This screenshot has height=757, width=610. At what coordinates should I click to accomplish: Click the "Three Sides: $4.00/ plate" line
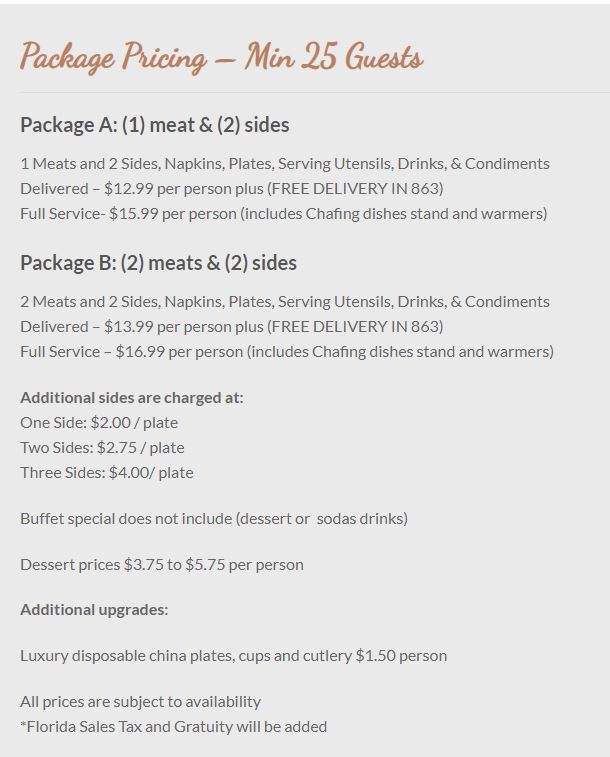point(107,472)
